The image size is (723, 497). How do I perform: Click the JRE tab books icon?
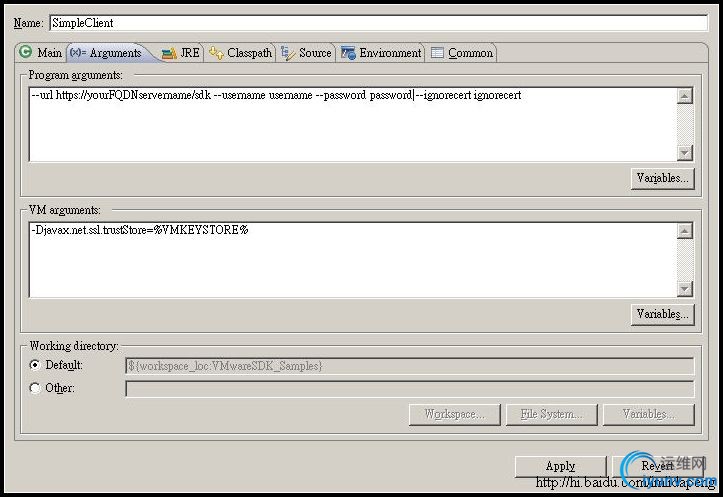click(169, 53)
